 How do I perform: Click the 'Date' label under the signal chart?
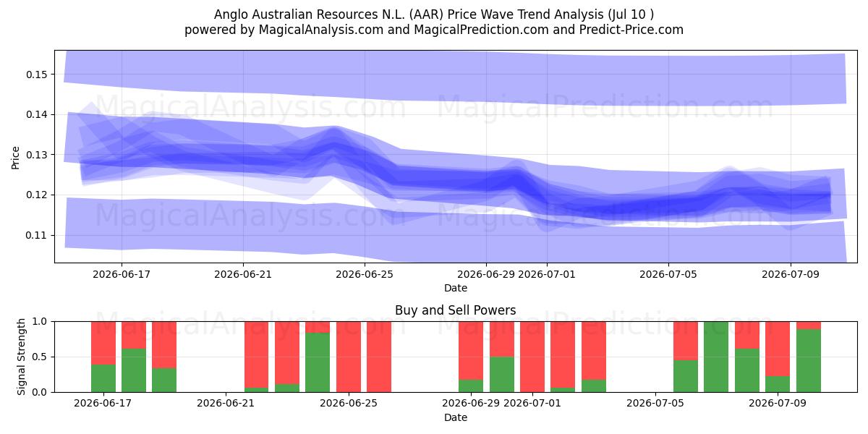[x=456, y=417]
